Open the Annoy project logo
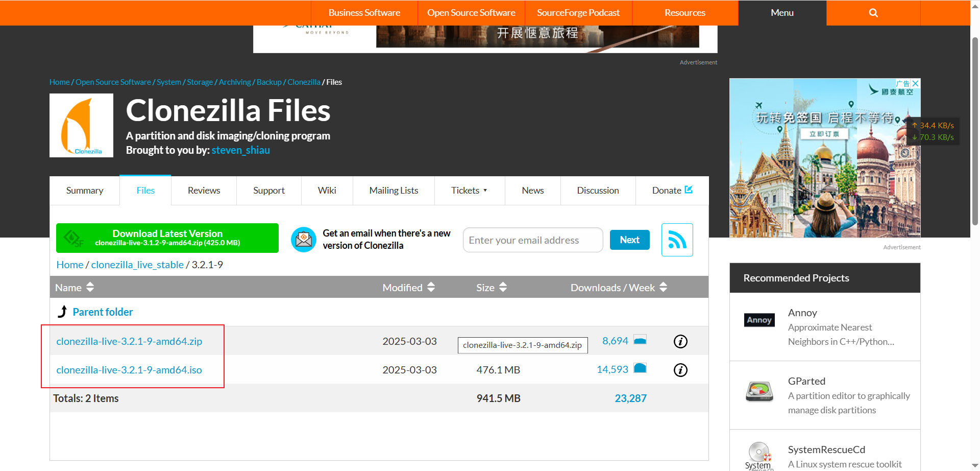 coord(759,320)
